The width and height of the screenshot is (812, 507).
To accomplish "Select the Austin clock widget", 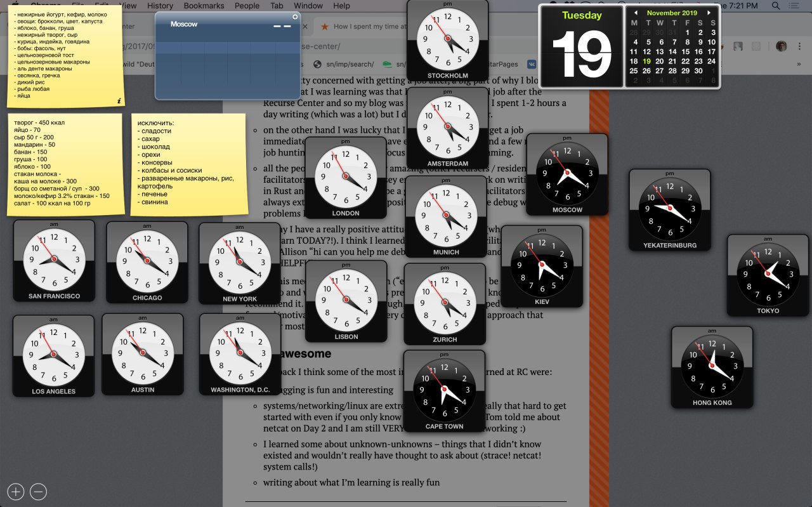I will [x=143, y=355].
